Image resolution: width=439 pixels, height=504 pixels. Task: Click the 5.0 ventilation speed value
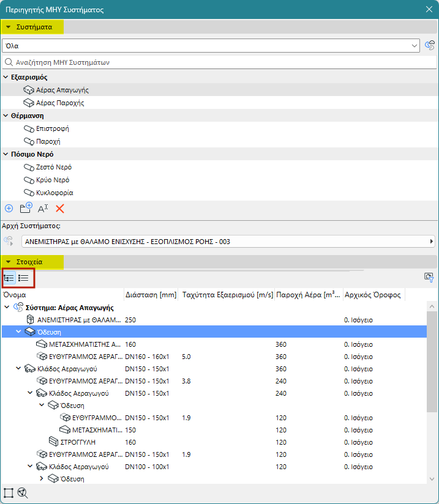point(186,357)
